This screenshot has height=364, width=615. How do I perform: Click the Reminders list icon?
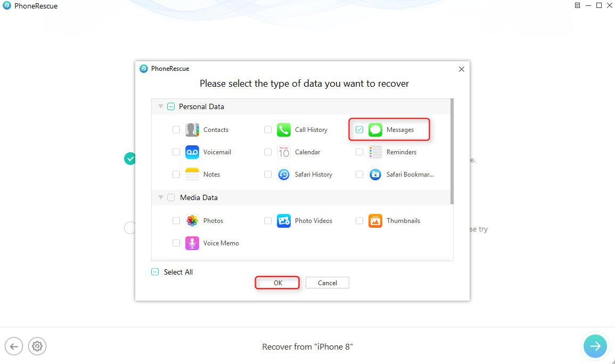click(x=375, y=152)
